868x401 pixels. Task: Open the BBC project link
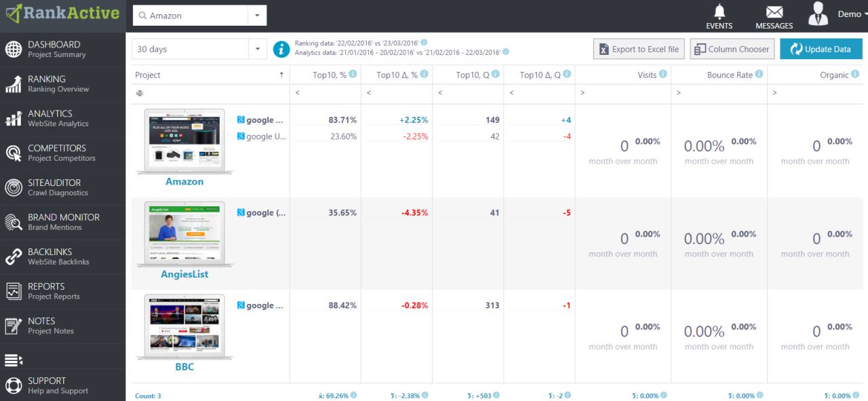184,367
